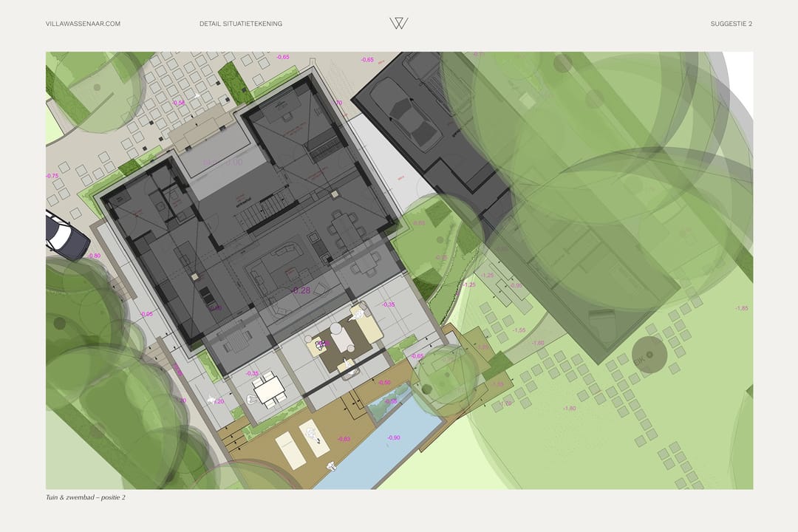Screen dimensions: 798x532
Task: Click the blue swimming pool area
Action: (383, 441)
